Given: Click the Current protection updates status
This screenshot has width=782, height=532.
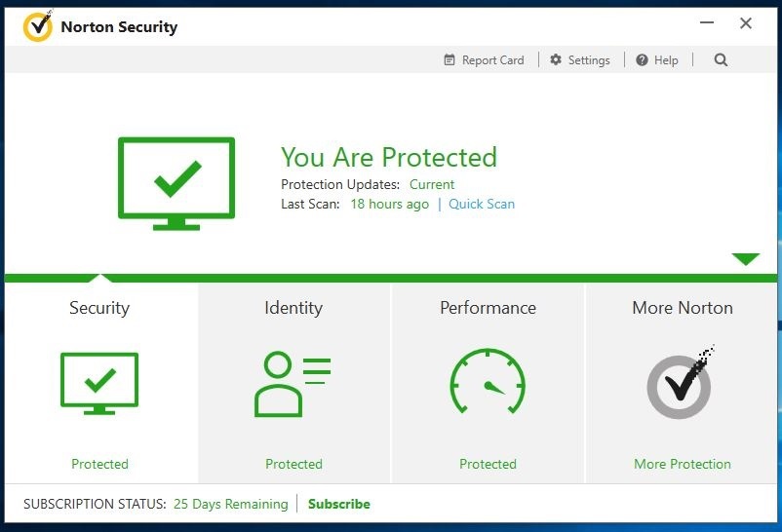Looking at the screenshot, I should pyautogui.click(x=432, y=184).
